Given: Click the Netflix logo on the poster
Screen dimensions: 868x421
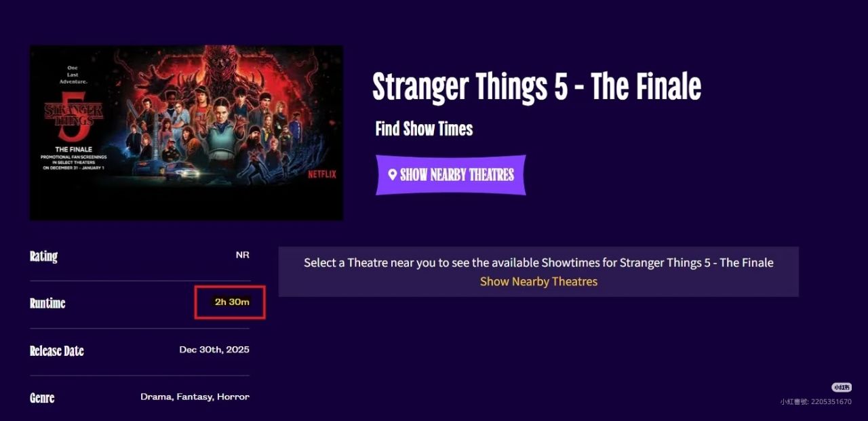Looking at the screenshot, I should tap(322, 174).
